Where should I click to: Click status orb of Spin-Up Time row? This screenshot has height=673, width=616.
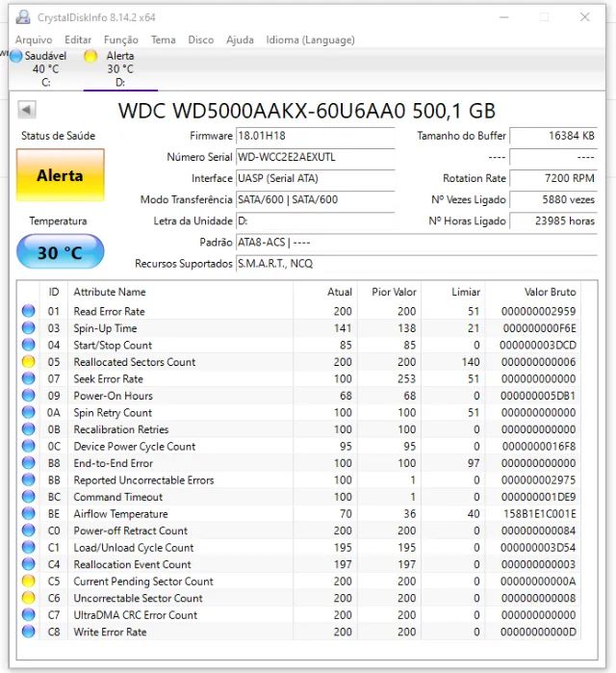click(x=28, y=328)
